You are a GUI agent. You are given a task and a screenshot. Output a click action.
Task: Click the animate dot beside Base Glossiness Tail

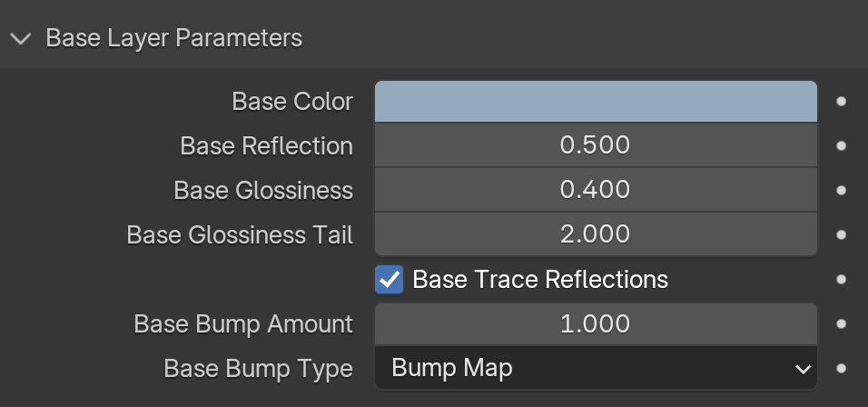[842, 234]
